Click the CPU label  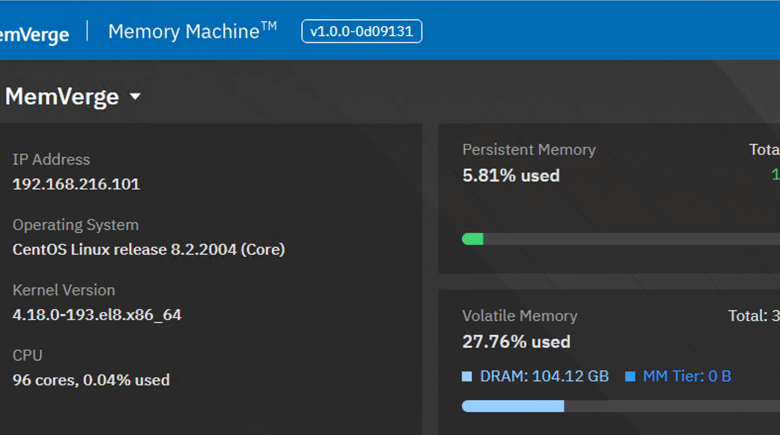click(27, 355)
